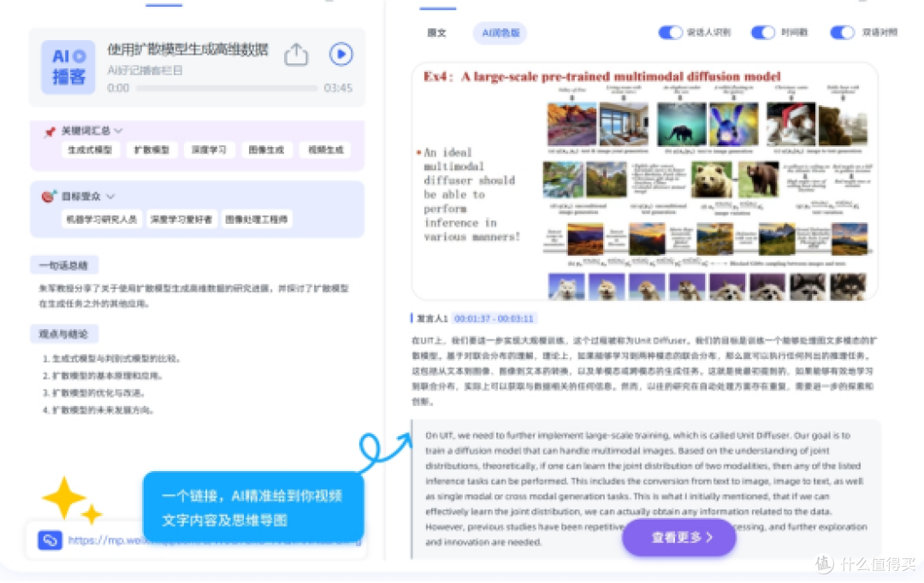Click the 观点与结论 heading

pos(63,334)
